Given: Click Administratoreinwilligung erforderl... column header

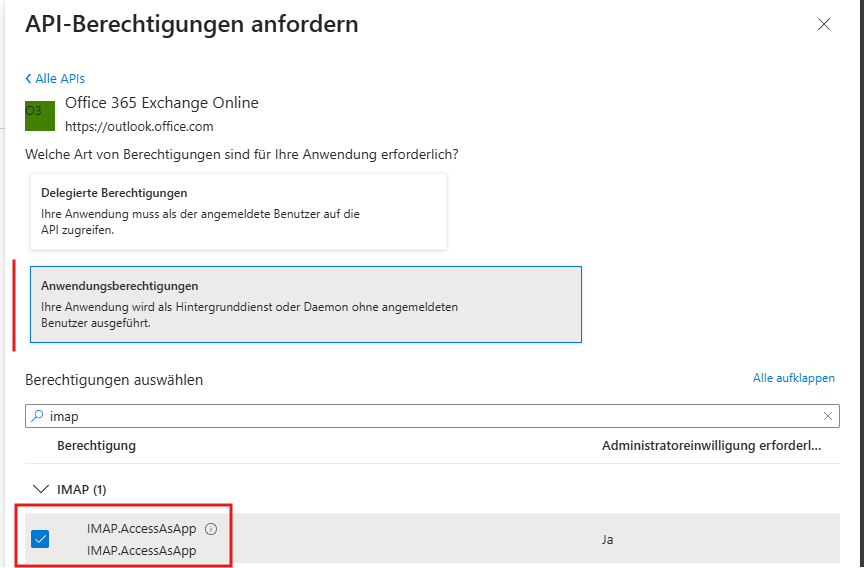Looking at the screenshot, I should 711,445.
